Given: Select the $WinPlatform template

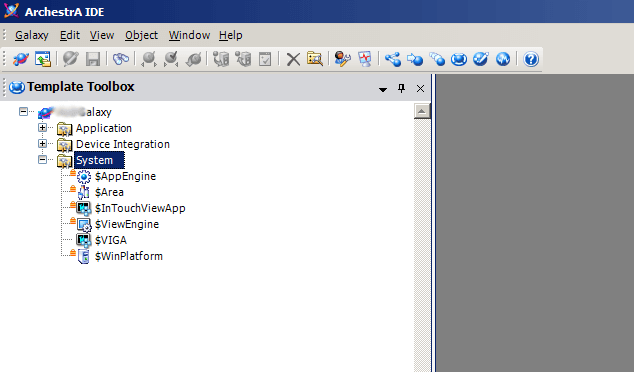Looking at the screenshot, I should pyautogui.click(x=129, y=256).
